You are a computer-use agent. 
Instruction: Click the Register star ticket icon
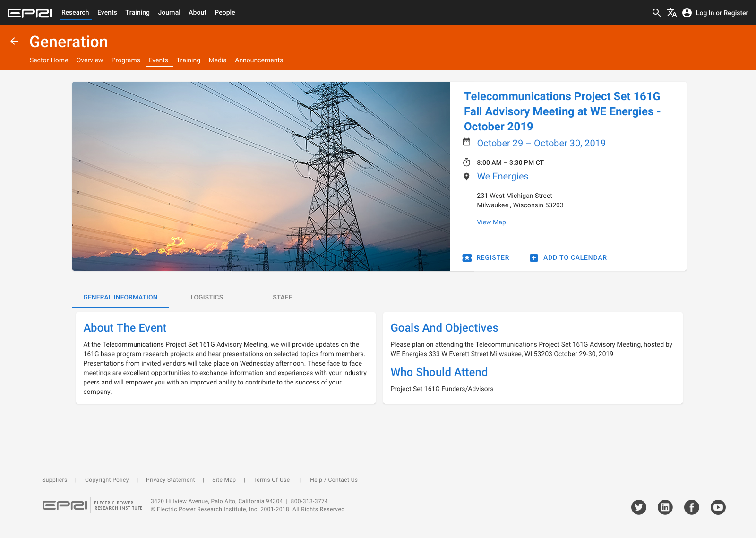[467, 258]
